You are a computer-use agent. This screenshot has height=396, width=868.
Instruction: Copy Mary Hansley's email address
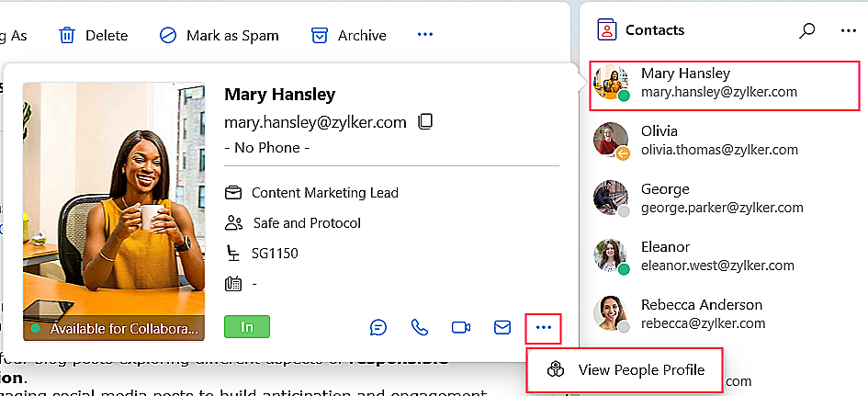coord(425,122)
